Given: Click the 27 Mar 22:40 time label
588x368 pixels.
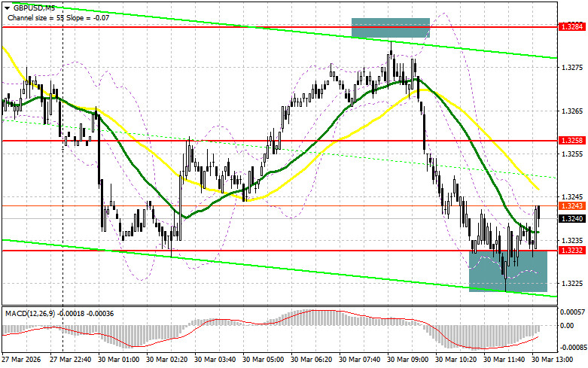Looking at the screenshot, I should pyautogui.click(x=71, y=360).
